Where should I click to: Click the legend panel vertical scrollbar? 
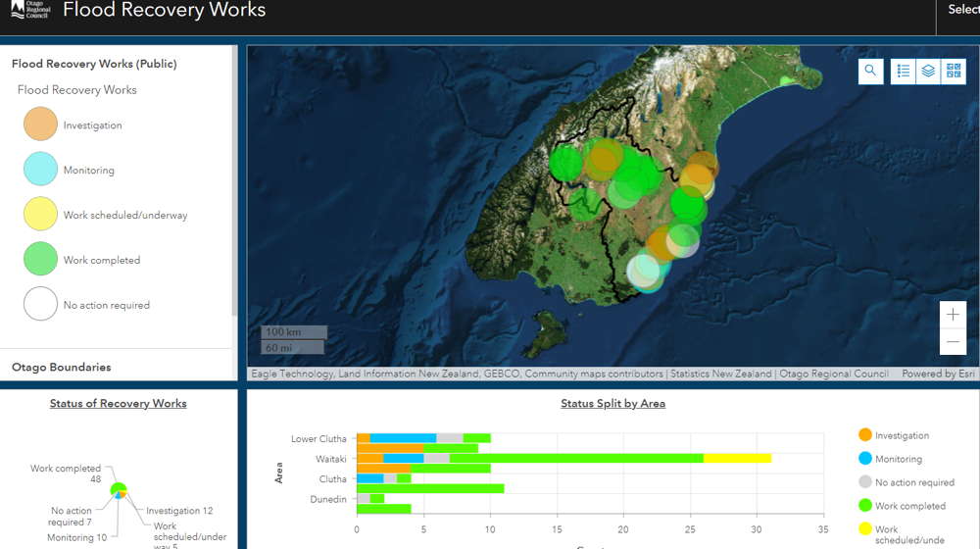tap(234, 181)
